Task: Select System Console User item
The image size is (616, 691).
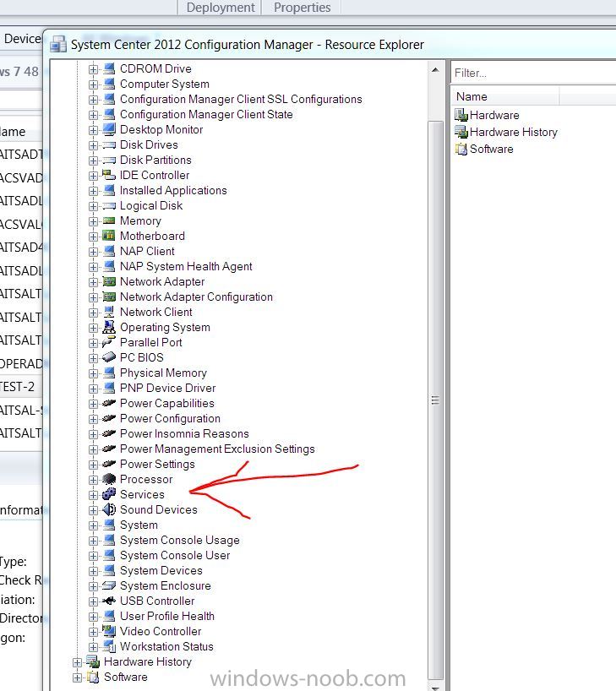Action: click(175, 555)
